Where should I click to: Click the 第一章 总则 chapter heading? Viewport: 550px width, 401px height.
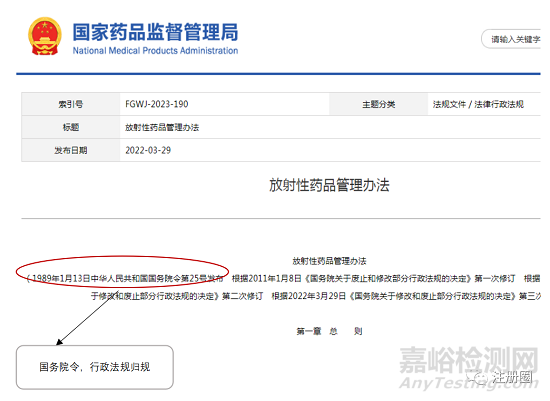click(329, 331)
